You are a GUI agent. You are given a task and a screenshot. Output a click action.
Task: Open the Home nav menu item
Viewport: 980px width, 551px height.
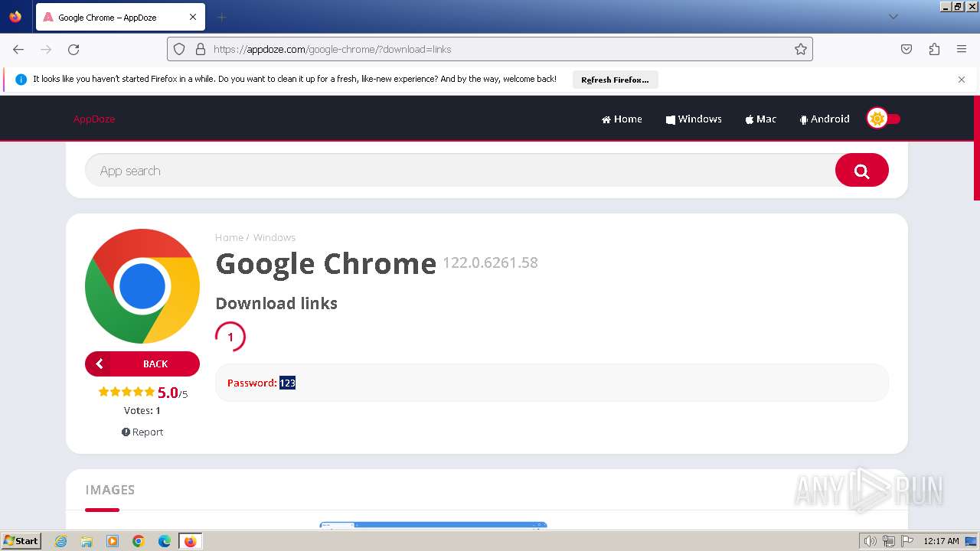coord(622,119)
